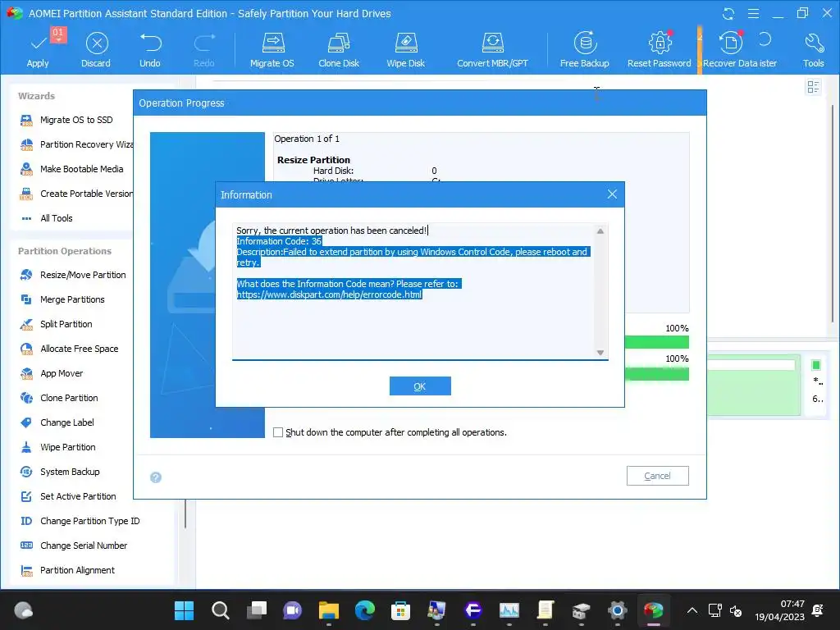This screenshot has width=840, height=630.
Task: Open the hamburger menu in title bar
Action: (753, 13)
